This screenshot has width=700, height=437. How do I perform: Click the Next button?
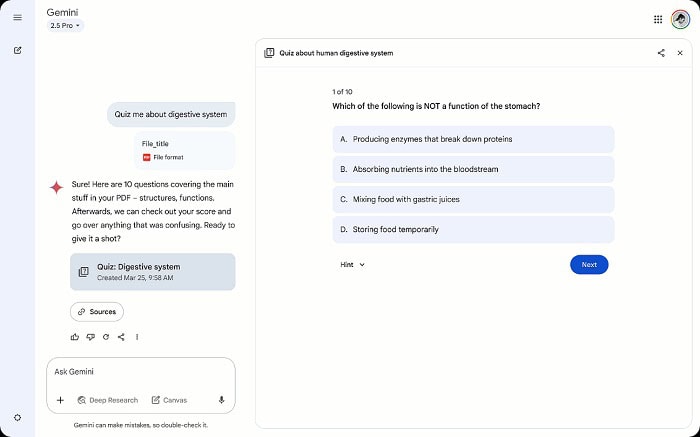[x=589, y=265]
